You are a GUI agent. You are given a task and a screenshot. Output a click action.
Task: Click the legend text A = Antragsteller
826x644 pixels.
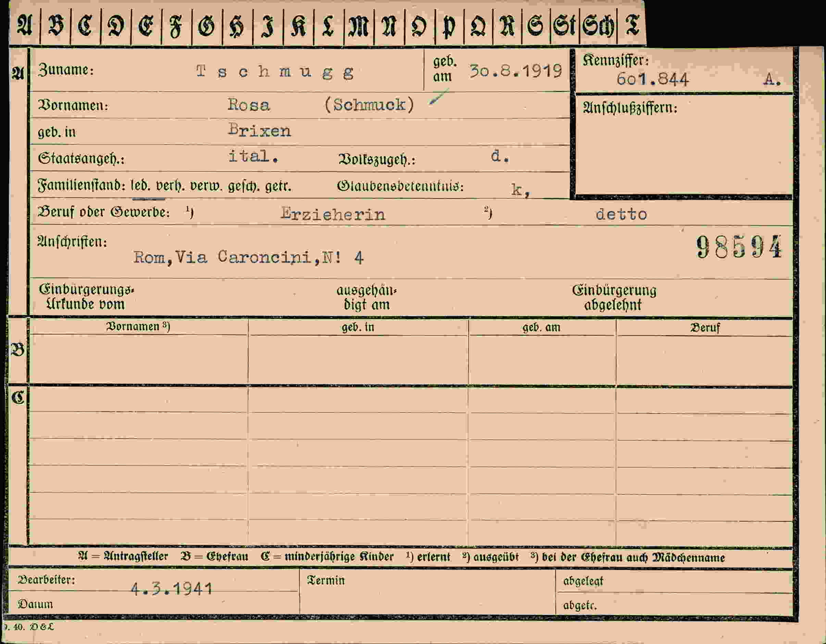tap(123, 556)
